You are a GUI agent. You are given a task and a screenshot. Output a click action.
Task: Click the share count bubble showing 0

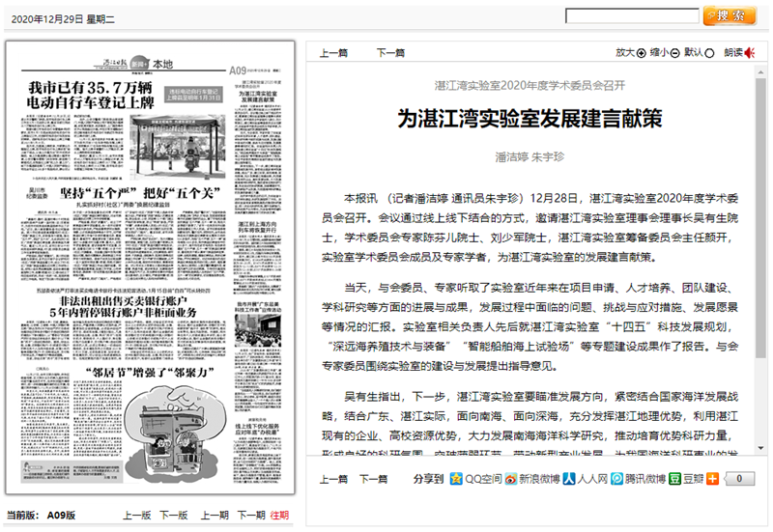point(739,479)
